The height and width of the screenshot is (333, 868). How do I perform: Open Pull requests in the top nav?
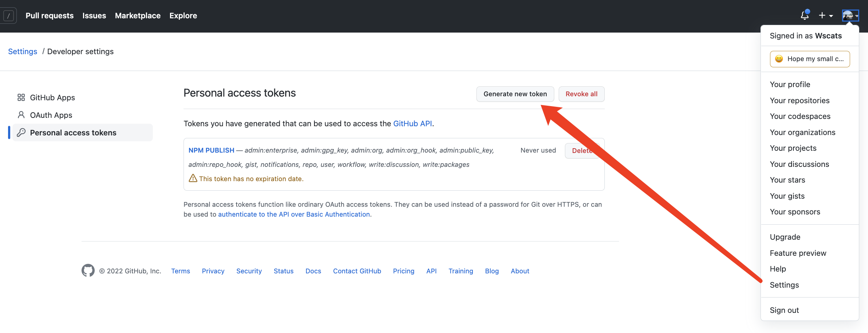click(x=49, y=16)
